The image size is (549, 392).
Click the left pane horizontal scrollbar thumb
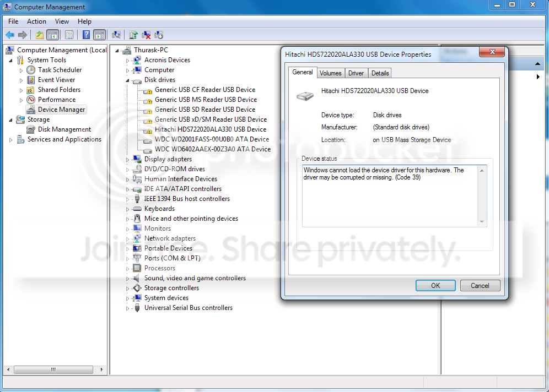[x=53, y=369]
